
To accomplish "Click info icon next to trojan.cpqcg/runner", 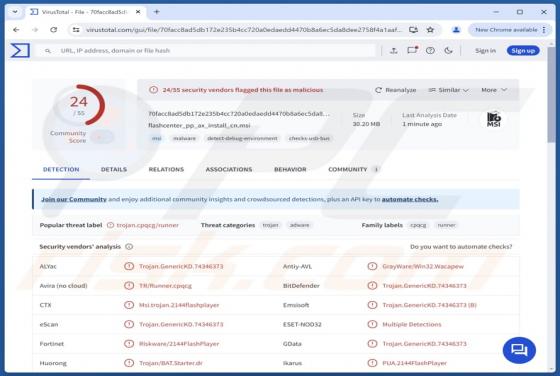I will tap(110, 225).
